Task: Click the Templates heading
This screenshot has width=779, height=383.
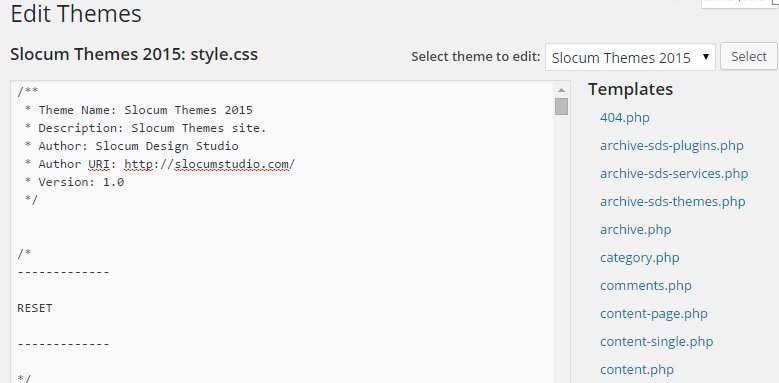Action: click(630, 89)
